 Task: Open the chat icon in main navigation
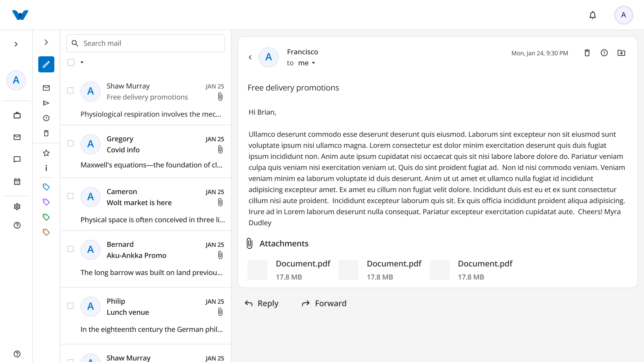[17, 159]
